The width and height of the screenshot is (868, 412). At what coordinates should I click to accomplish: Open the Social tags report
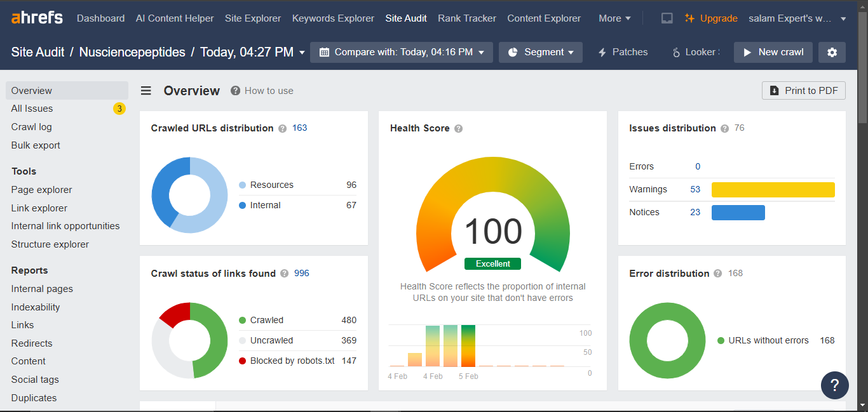35,380
